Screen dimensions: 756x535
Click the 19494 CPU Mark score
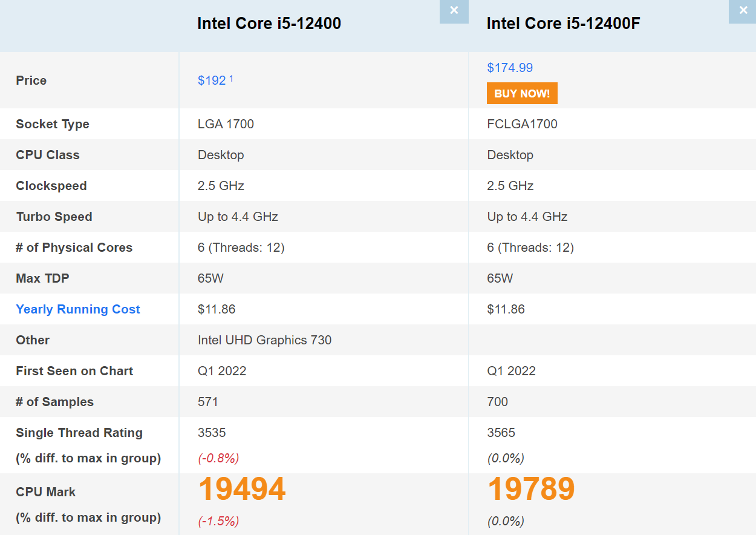click(242, 489)
